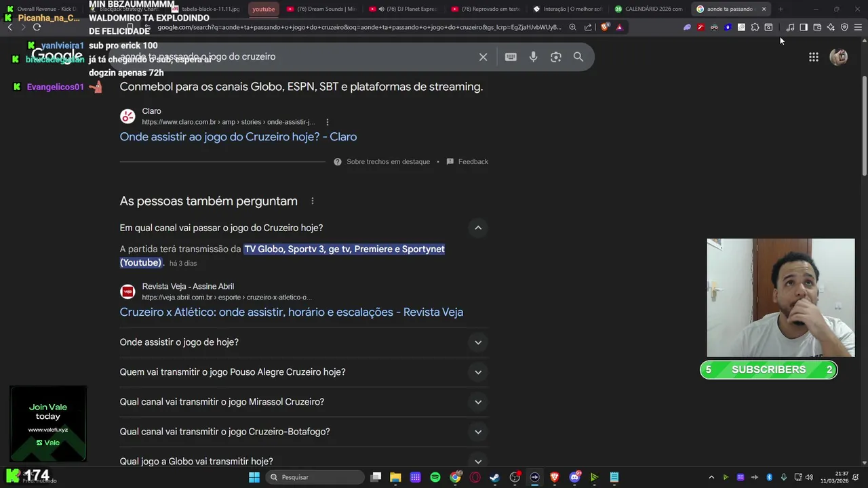Submit the search with the magnifier icon

[578, 57]
